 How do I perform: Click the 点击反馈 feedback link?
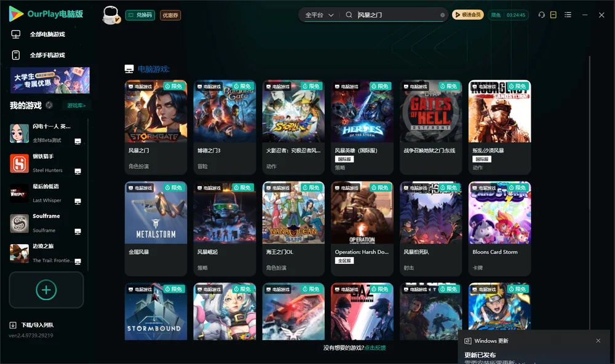375,347
